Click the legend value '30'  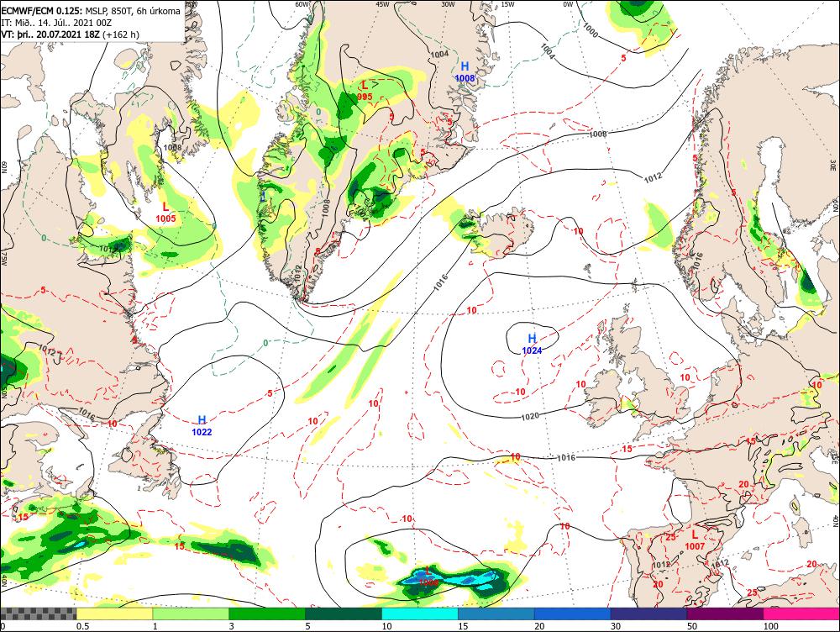tap(616, 626)
